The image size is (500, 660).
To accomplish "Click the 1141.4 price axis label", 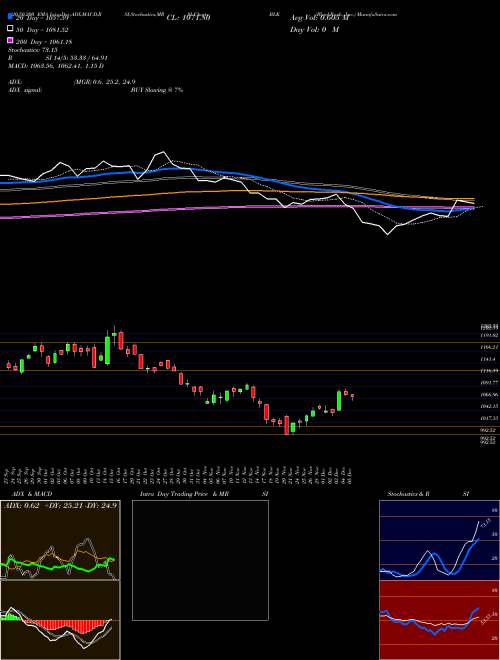I will click(x=490, y=359).
